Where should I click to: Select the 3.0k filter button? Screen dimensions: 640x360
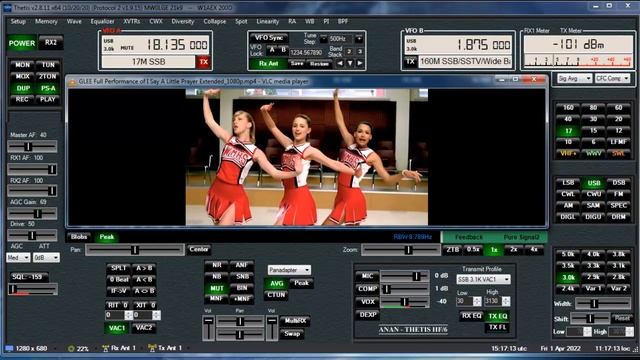coord(568,278)
